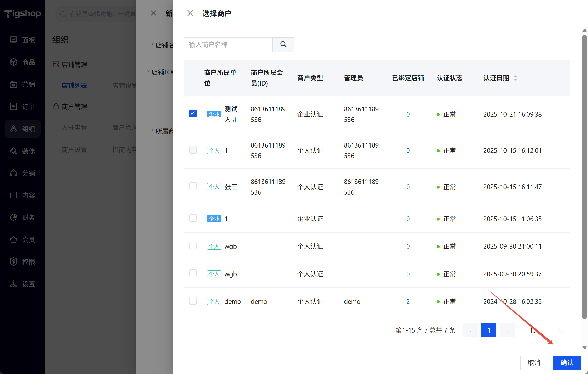Screen dimensions: 588x374
Task: Click the 取消 cancel button
Action: (534, 363)
